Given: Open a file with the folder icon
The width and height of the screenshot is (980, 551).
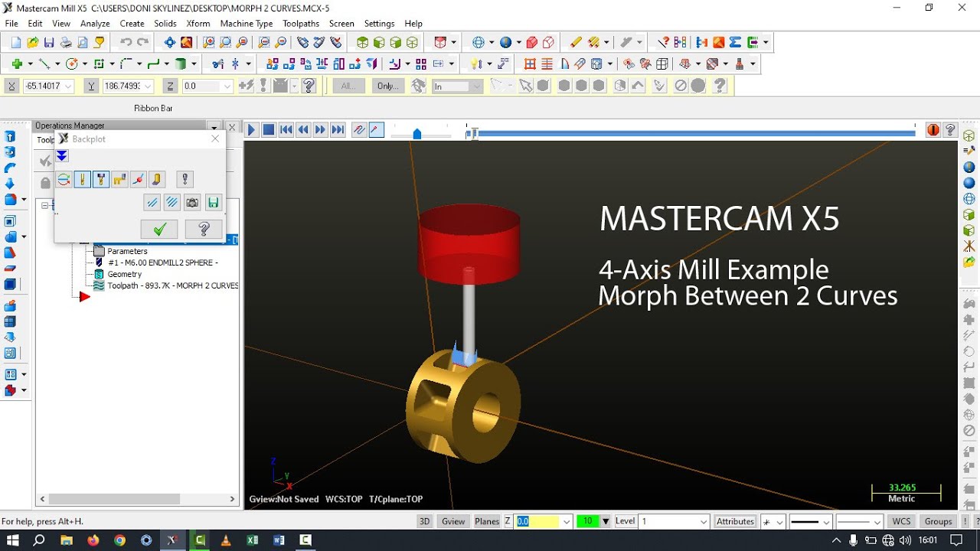Looking at the screenshot, I should 33,43.
